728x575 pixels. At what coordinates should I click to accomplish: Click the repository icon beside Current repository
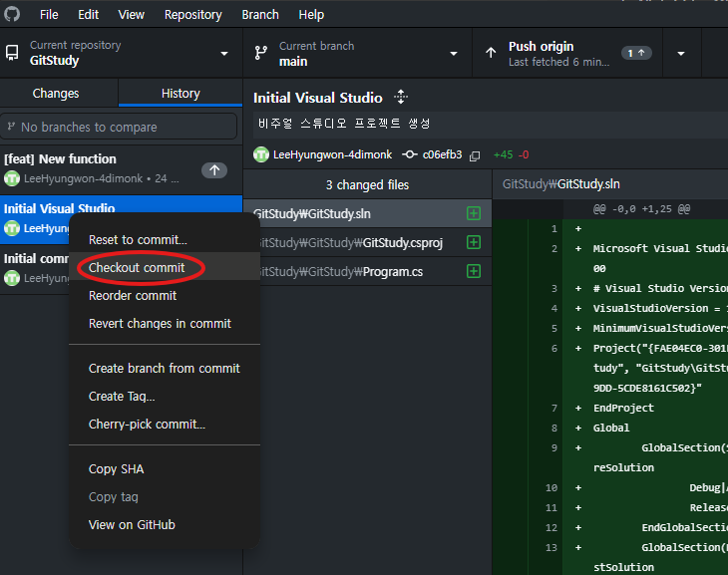[12, 53]
